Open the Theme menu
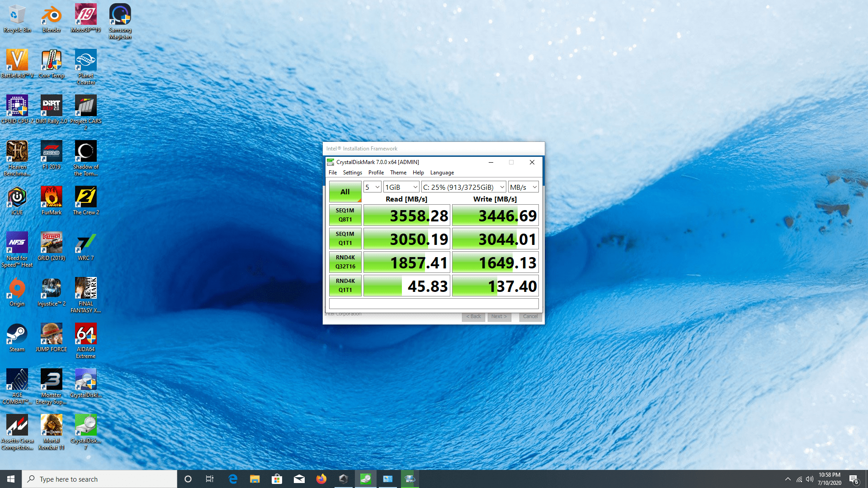 [398, 172]
